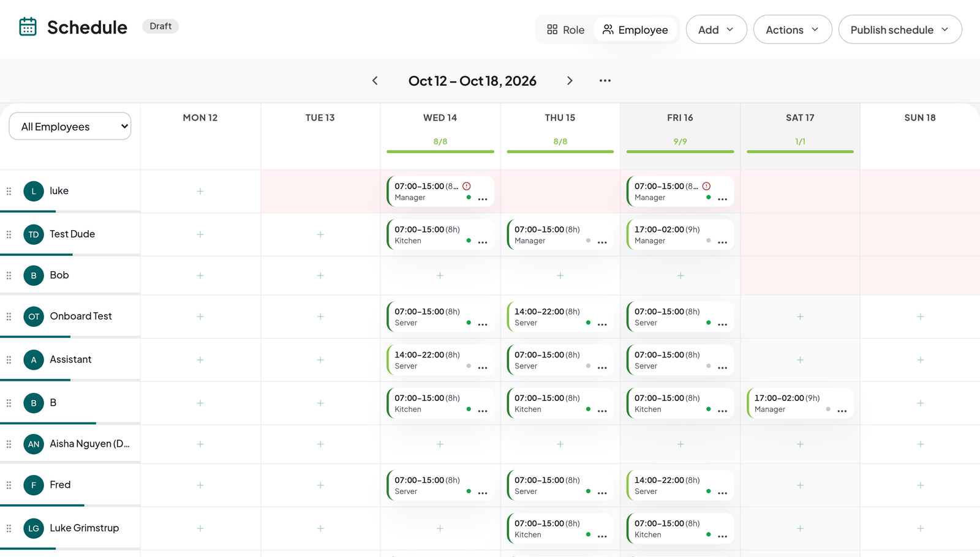
Task: Click the drag handle for luke's row
Action: point(9,191)
